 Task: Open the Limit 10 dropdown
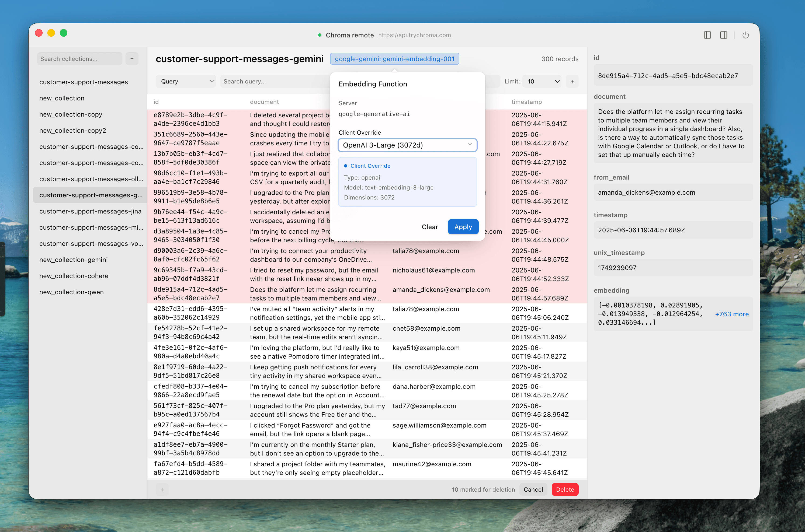(542, 81)
